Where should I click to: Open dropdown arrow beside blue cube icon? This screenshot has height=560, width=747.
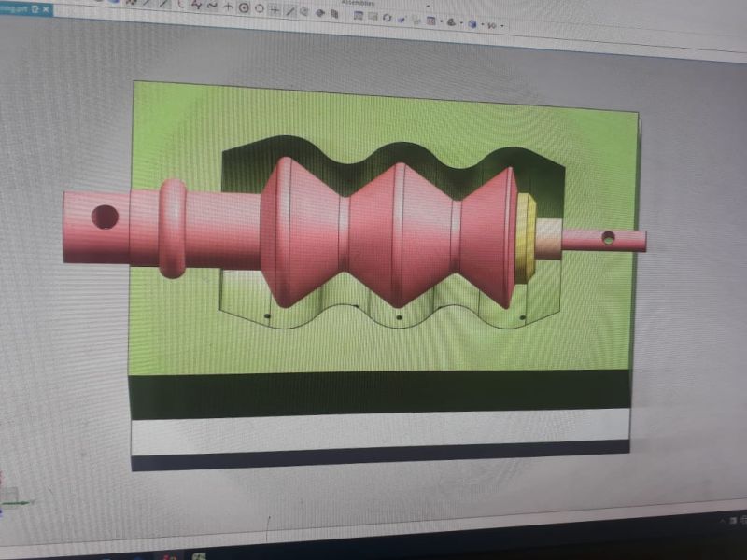(x=483, y=24)
